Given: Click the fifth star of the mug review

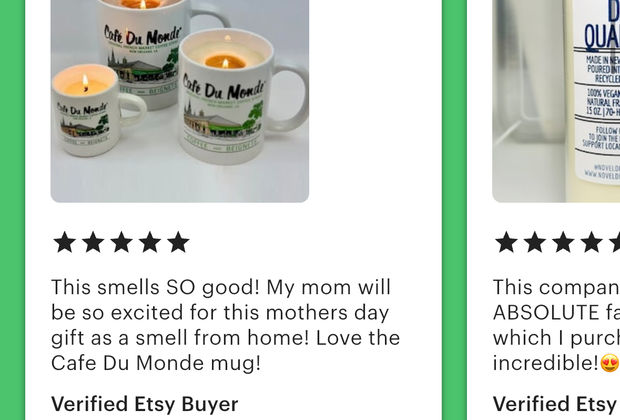Looking at the screenshot, I should pyautogui.click(x=178, y=242).
